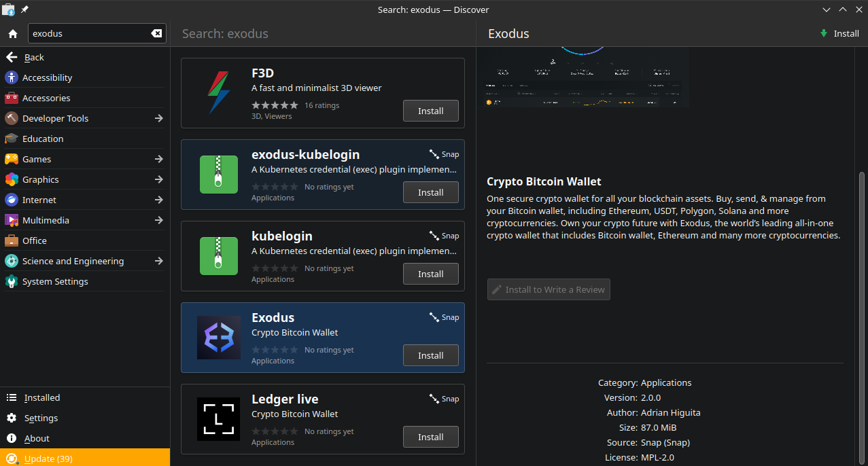
Task: Clear the exodus search text
Action: [x=156, y=33]
